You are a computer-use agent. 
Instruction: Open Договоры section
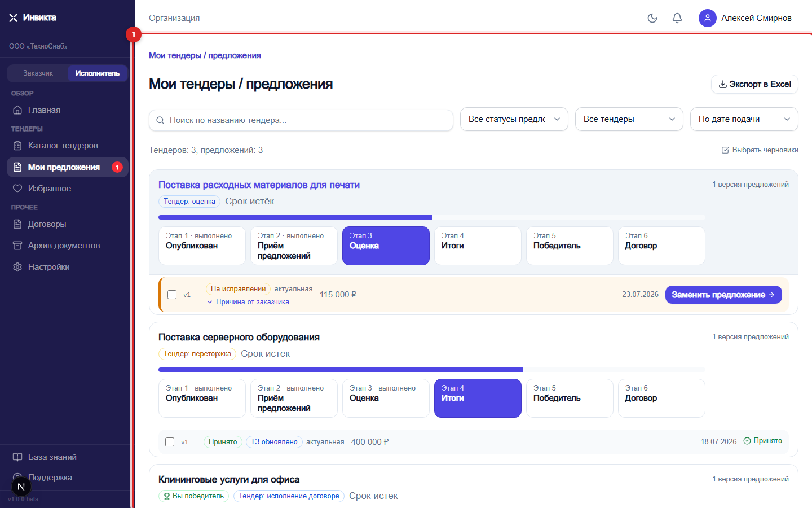point(68,224)
